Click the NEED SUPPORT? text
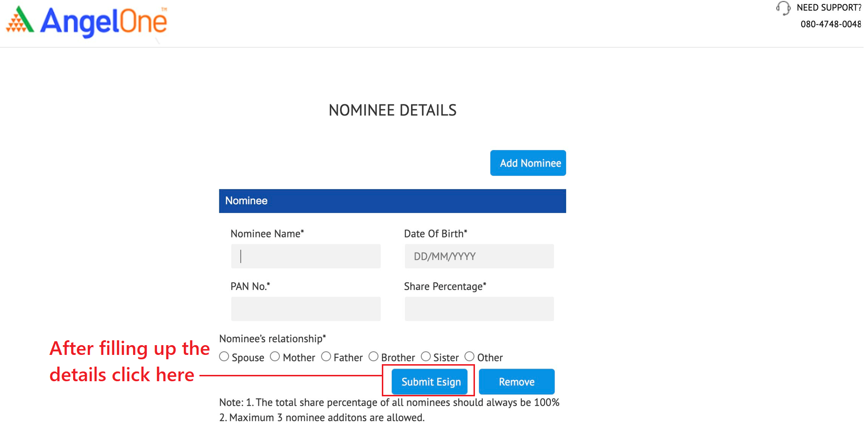868x429 pixels. click(829, 8)
